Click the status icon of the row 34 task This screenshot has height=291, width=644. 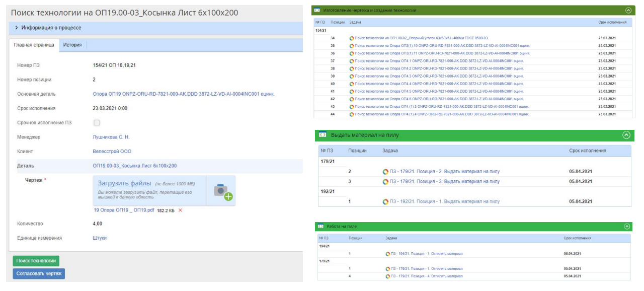tap(352, 38)
